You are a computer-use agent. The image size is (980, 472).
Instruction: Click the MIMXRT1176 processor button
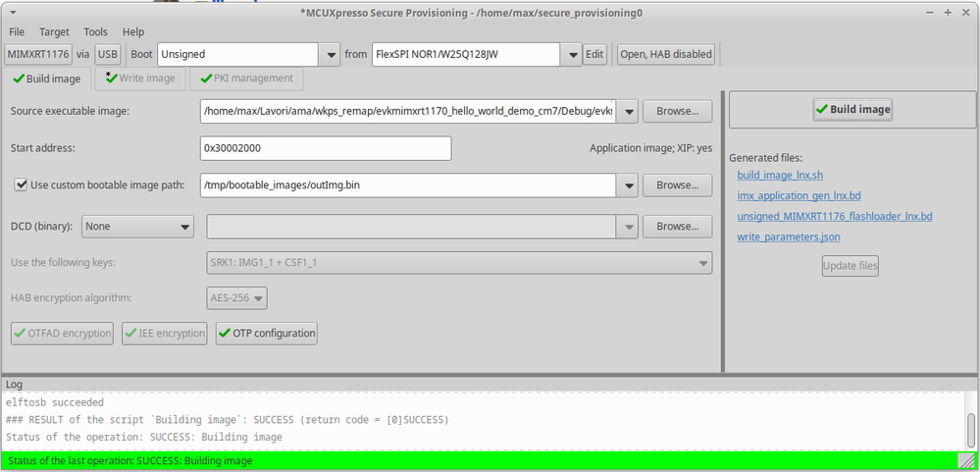tap(38, 54)
